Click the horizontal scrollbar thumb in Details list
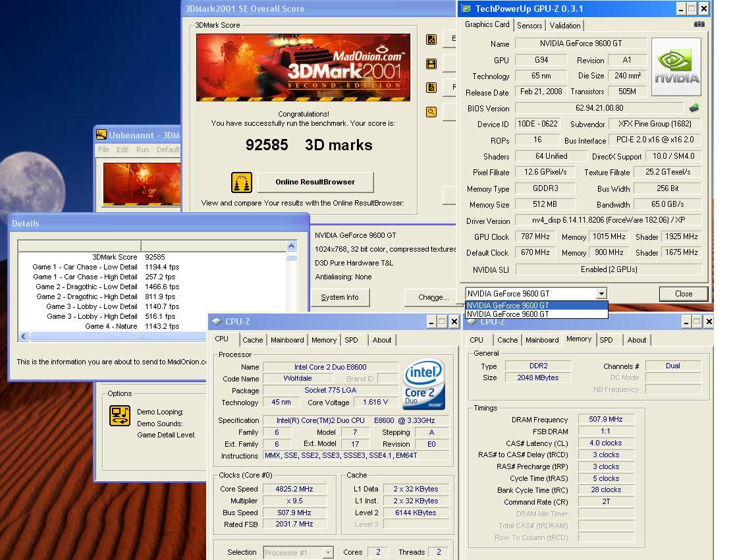The width and height of the screenshot is (733, 560). 140,337
